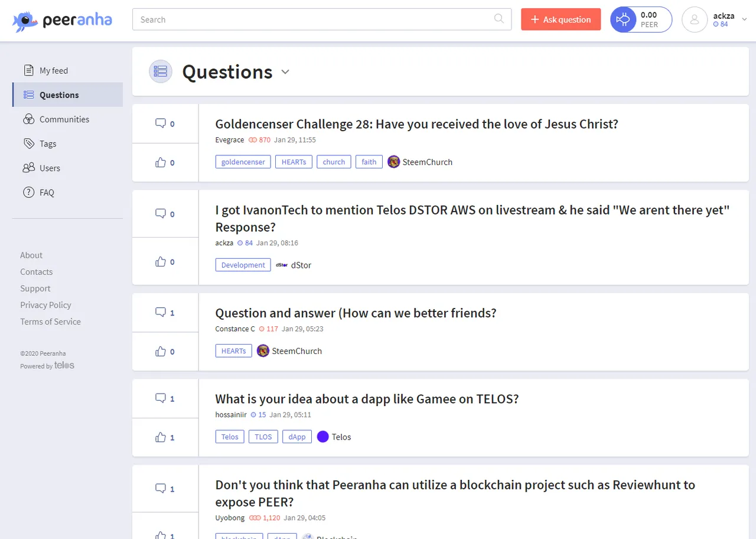Click into the Search input field
Screen dimensions: 756x539
(x=322, y=20)
